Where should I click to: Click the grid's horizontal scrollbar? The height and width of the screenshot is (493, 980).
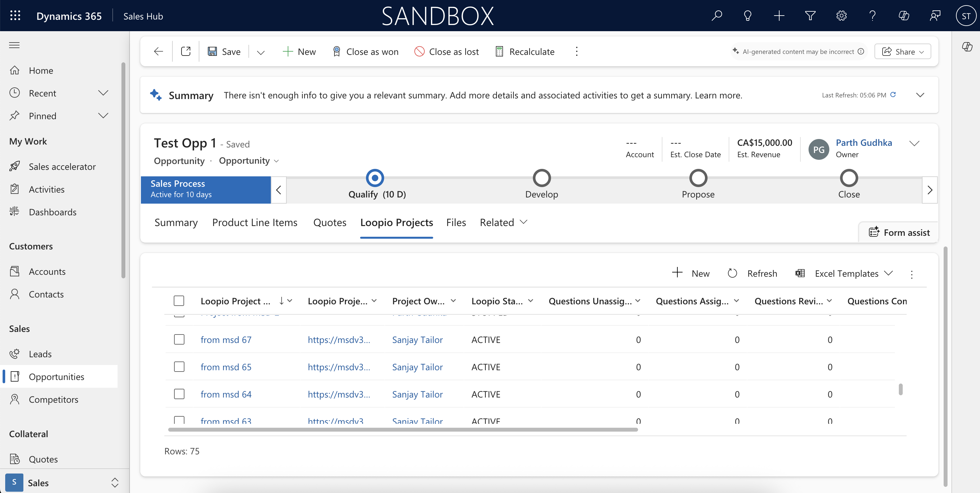403,430
